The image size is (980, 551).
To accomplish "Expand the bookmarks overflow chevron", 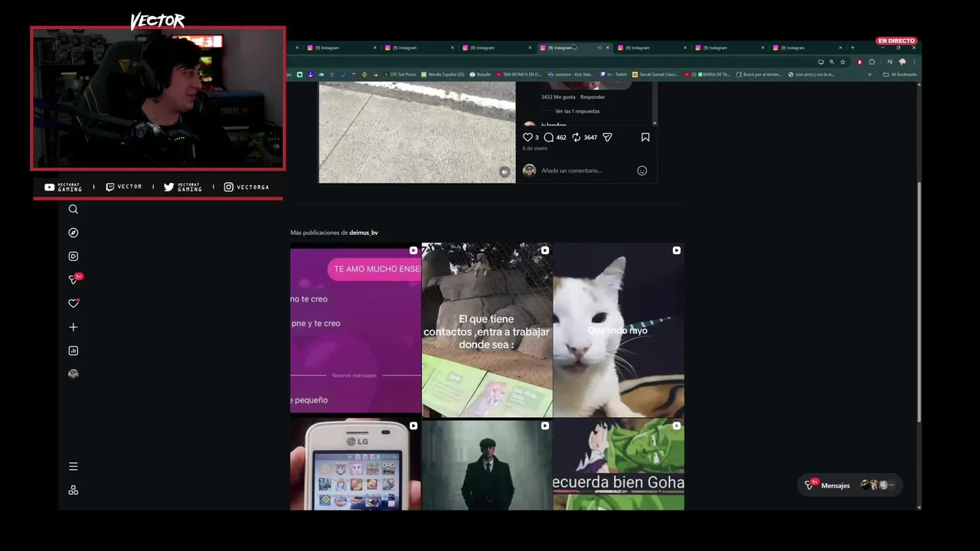I will pyautogui.click(x=870, y=74).
